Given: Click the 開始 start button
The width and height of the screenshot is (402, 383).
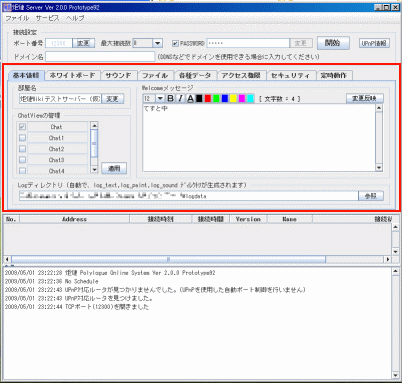Looking at the screenshot, I should [x=333, y=43].
